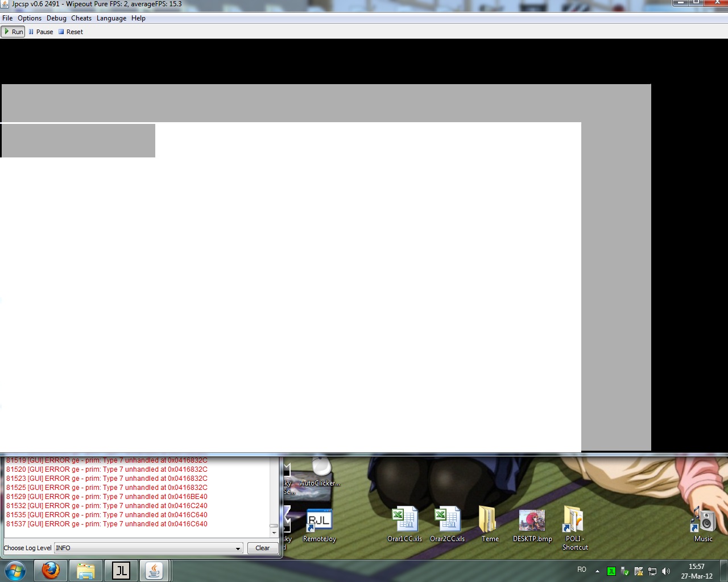Viewport: 728px width, 582px height.
Task: Click the green JL tray icon
Action: [611, 571]
